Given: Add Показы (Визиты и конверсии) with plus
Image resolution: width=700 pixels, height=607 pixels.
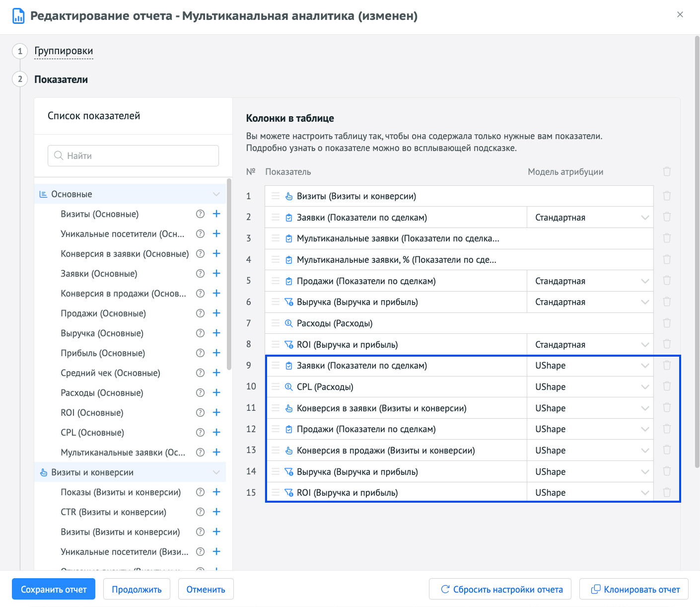Looking at the screenshot, I should (x=216, y=492).
